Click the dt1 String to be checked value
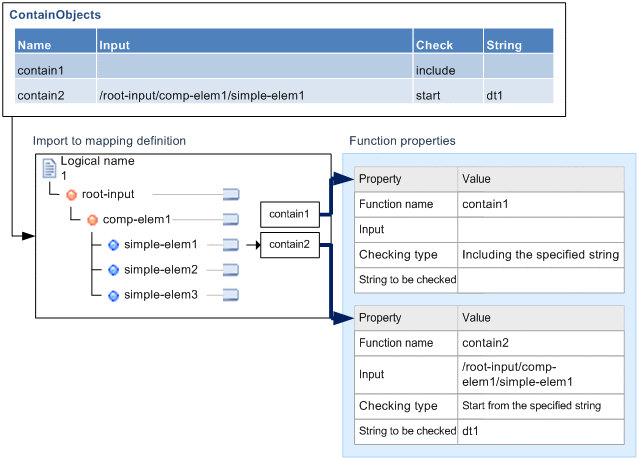 [472, 431]
